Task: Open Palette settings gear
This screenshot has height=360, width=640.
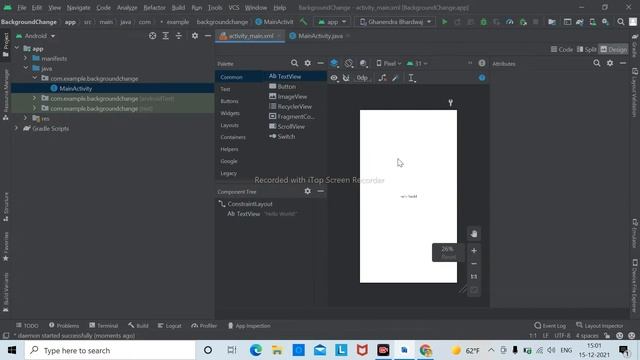Action: click(307, 63)
